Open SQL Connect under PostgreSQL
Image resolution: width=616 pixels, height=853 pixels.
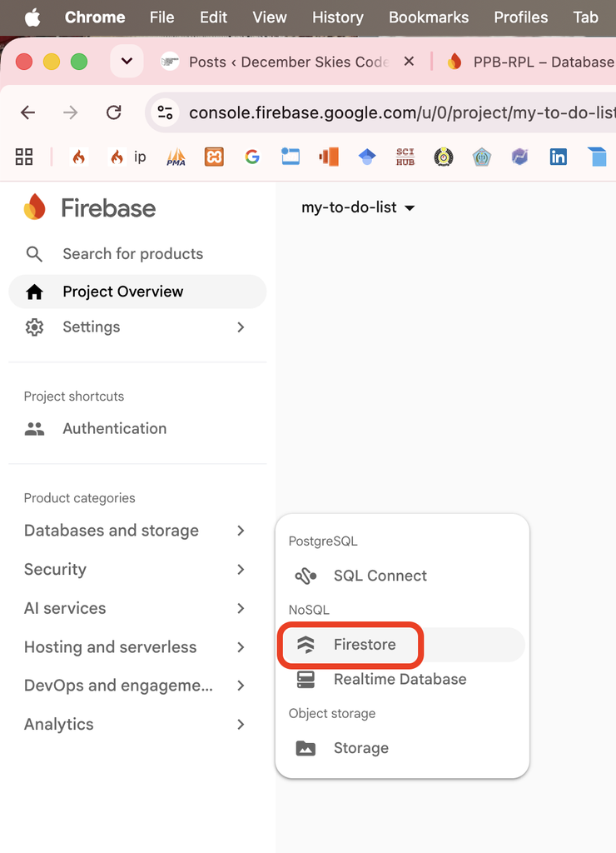[402, 576]
